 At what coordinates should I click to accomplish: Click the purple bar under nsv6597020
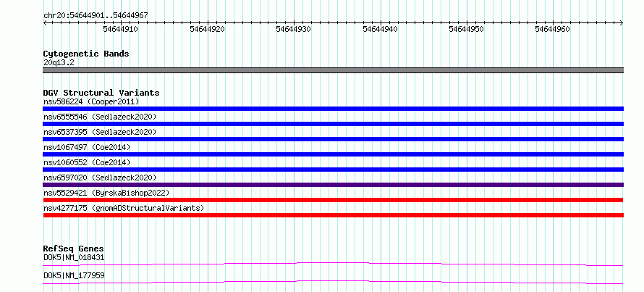point(333,185)
